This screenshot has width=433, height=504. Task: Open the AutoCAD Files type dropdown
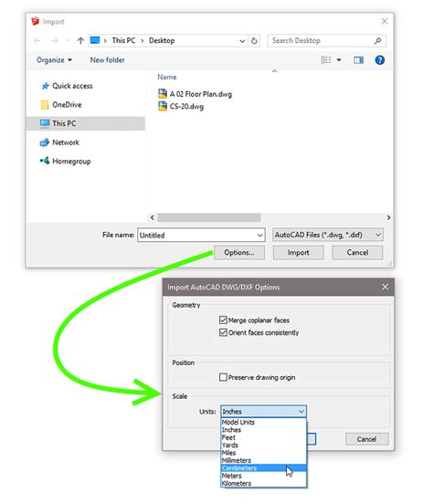click(x=327, y=235)
